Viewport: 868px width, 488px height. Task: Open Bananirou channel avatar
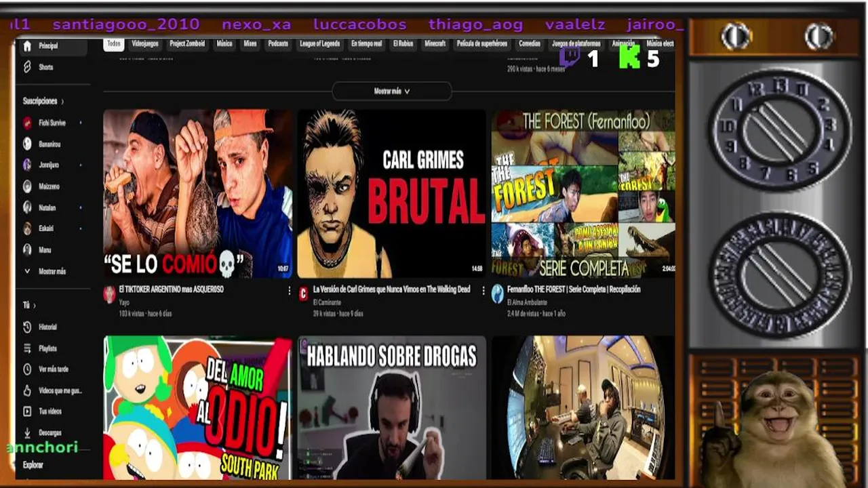[27, 144]
